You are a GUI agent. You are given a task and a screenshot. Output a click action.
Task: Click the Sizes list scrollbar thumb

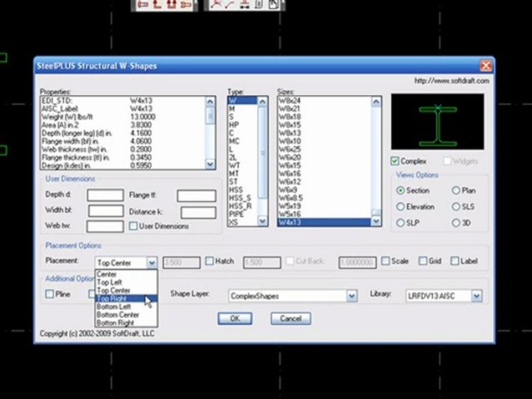(x=376, y=212)
